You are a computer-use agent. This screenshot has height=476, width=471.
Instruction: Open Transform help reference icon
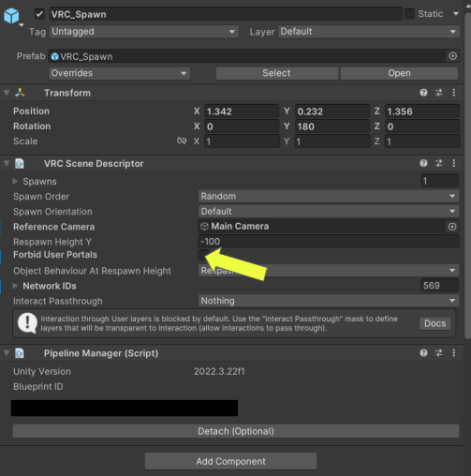(x=423, y=93)
